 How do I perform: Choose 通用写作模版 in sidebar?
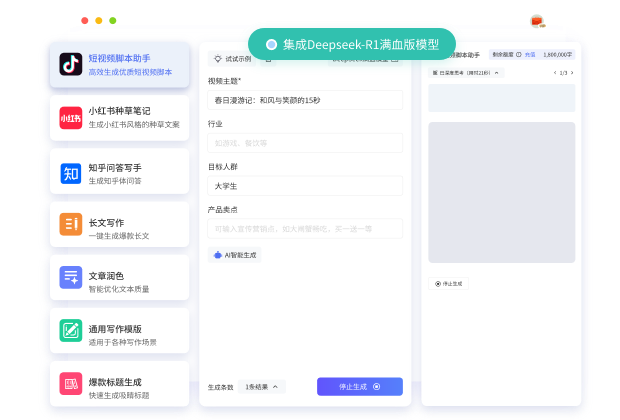click(x=119, y=330)
